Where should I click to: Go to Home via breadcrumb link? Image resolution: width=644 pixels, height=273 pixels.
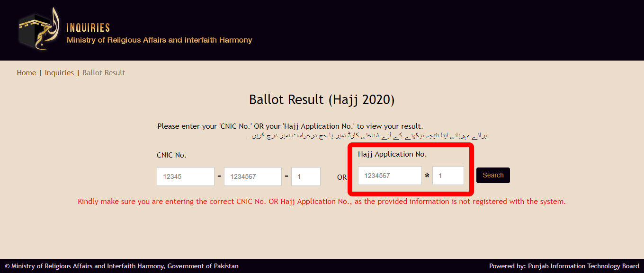point(27,73)
